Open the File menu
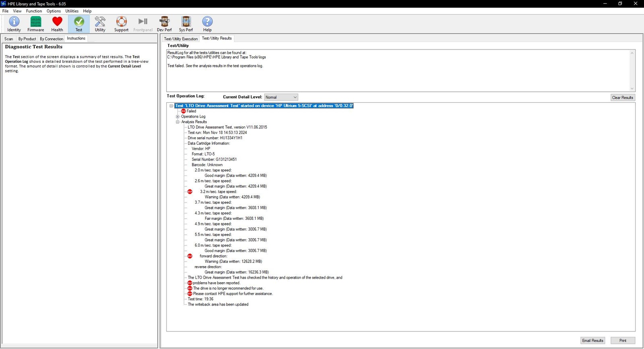 [x=5, y=11]
